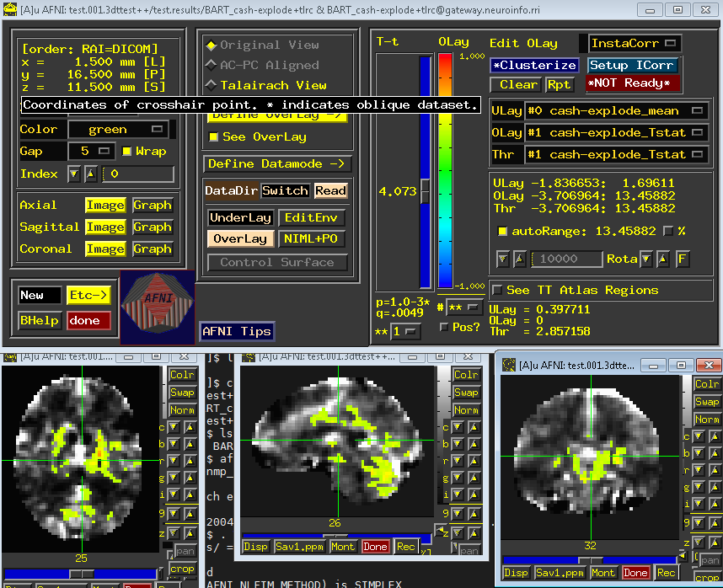Click slice slider in axial image window
The image size is (723, 588).
82,574
